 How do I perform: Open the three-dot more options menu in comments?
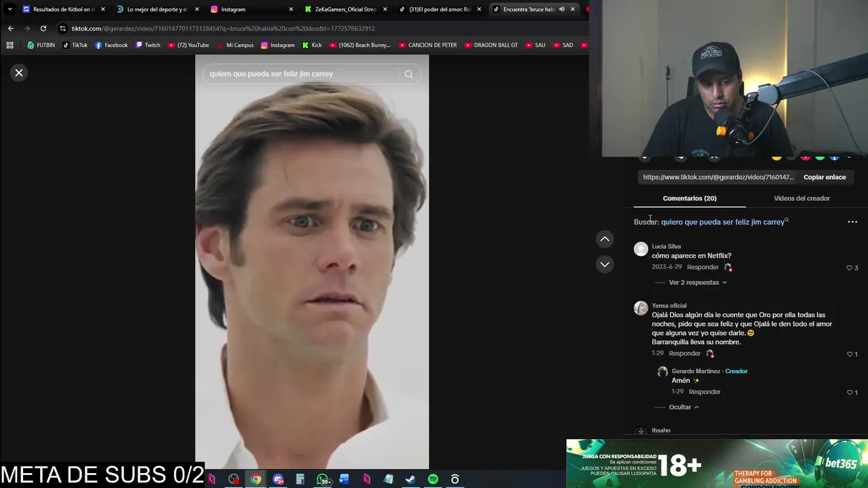coord(852,222)
